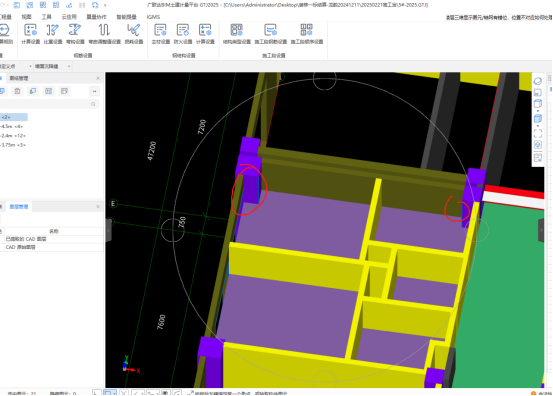Switch to the IGMS ribbon tab
Viewport: 553px width, 396px height.
(153, 17)
